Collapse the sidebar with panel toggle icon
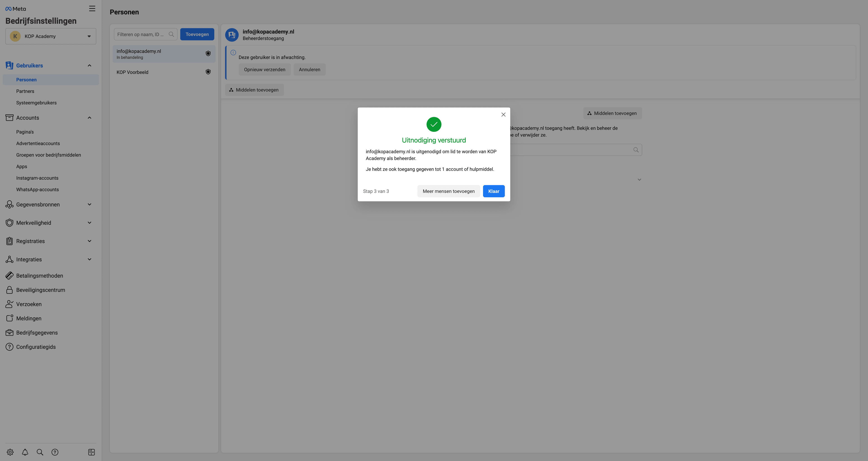Viewport: 868px width, 461px height. coord(91,452)
